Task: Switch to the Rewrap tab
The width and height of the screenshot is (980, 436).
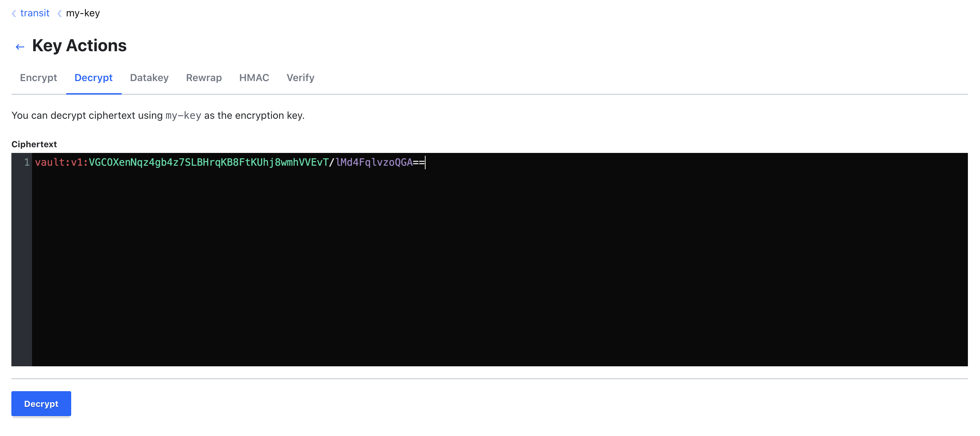Action: tap(204, 78)
